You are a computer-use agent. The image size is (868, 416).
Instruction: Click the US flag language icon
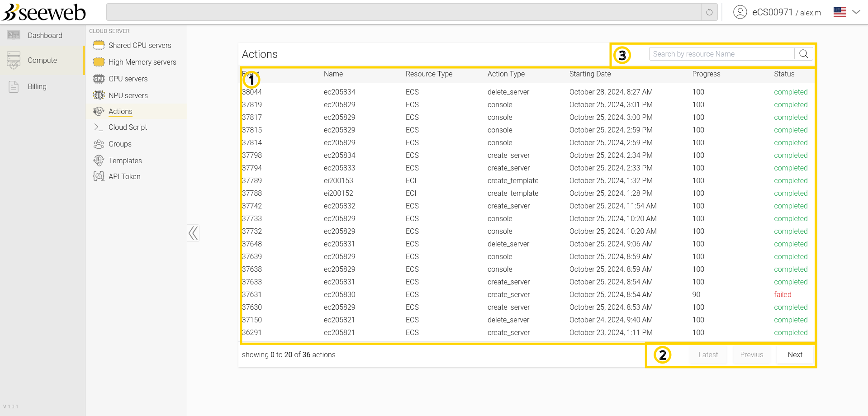[x=840, y=12]
